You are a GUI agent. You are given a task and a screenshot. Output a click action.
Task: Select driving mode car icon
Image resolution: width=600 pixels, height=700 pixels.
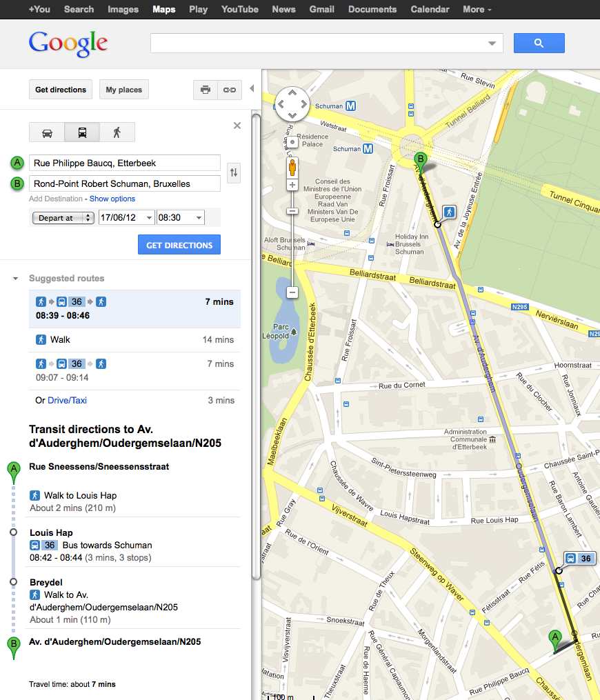[47, 132]
